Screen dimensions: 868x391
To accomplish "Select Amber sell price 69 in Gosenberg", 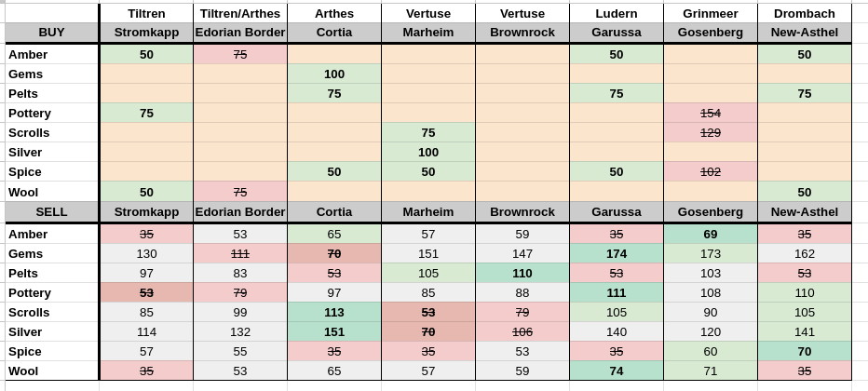I will coord(711,234).
